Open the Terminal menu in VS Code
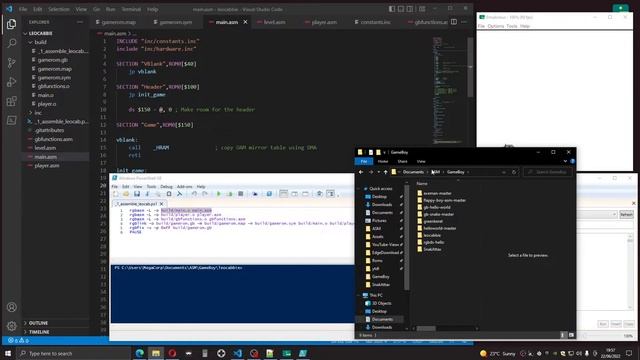 pos(131,9)
